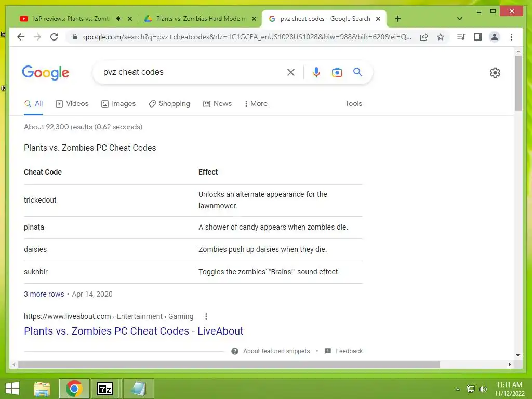The width and height of the screenshot is (532, 399).
Task: Open Google quick settings gear
Action: tap(495, 73)
